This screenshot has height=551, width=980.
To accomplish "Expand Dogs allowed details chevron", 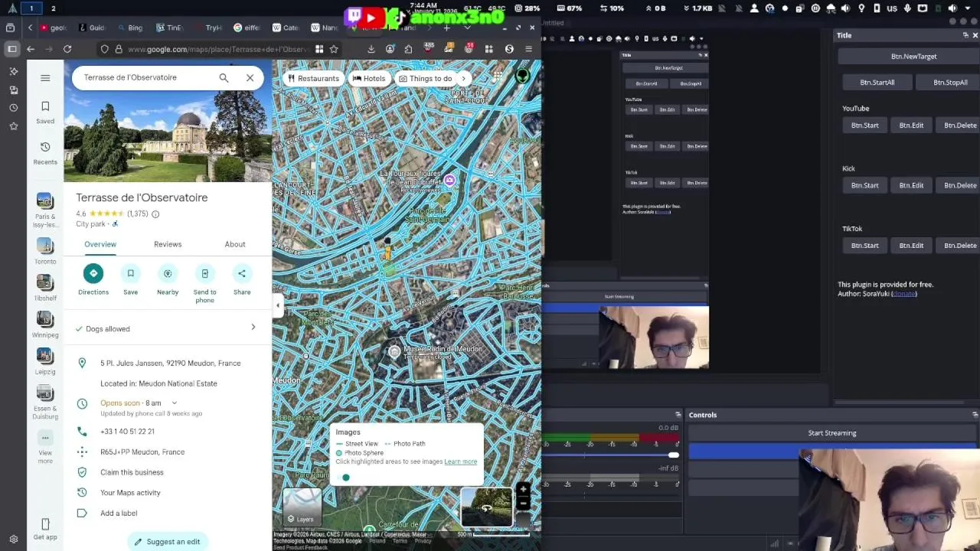I will pyautogui.click(x=253, y=328).
